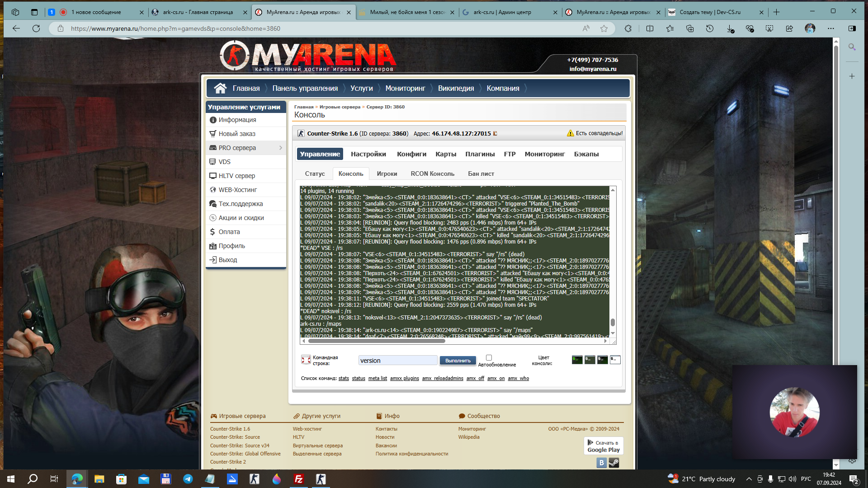Switch to the Настройки section
The height and width of the screenshot is (488, 868).
tap(368, 154)
